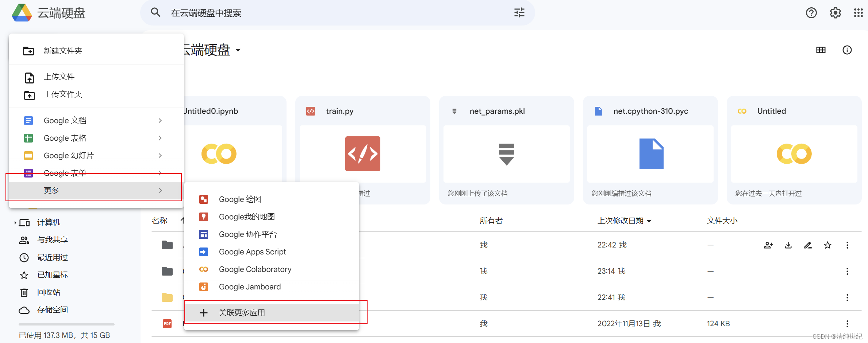Image resolution: width=868 pixels, height=343 pixels.
Task: Open the 云端硬盘 title dropdown arrow
Action: coord(238,50)
